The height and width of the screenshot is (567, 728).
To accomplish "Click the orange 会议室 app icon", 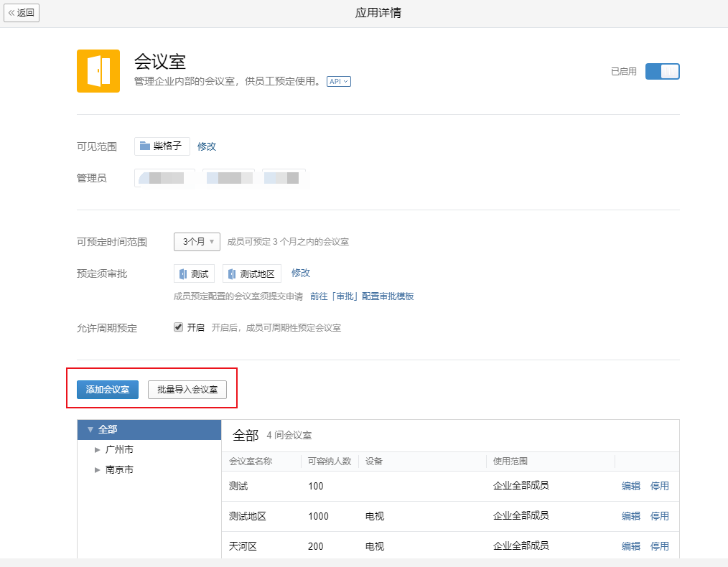I will click(98, 71).
